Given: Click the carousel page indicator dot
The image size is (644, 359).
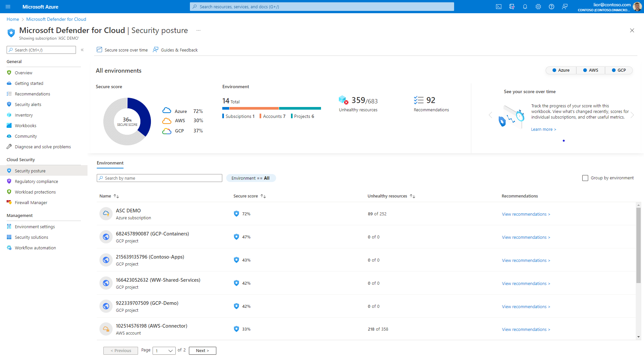Looking at the screenshot, I should pyautogui.click(x=564, y=141).
